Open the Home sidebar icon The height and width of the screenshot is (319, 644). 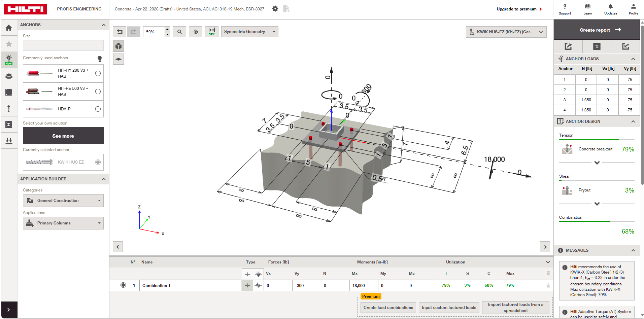coord(9,28)
